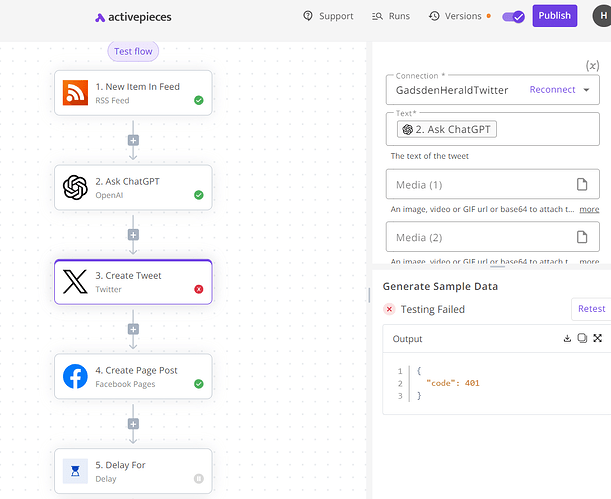
Task: Select the Create Page Post step
Action: pos(133,376)
